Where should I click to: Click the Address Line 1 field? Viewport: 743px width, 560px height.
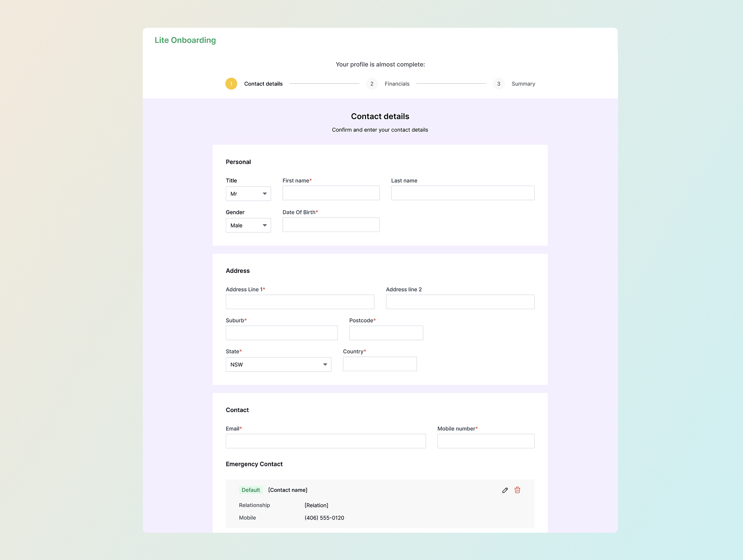[x=300, y=302]
